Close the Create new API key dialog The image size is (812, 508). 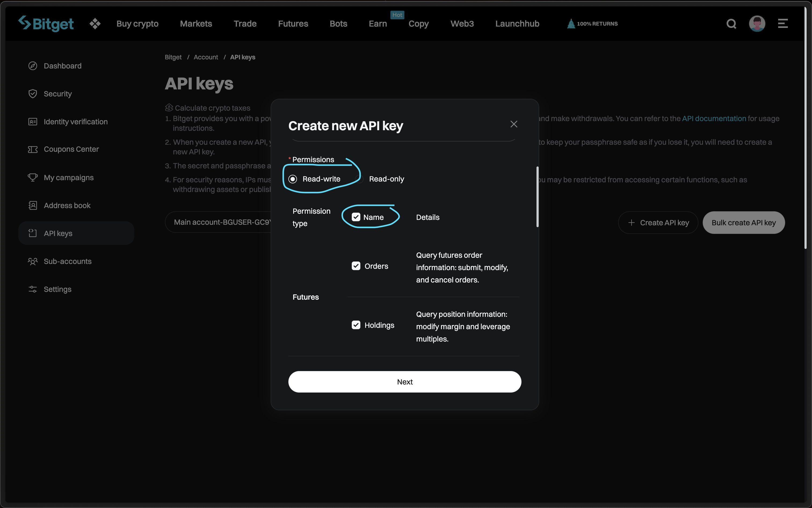[x=514, y=124]
